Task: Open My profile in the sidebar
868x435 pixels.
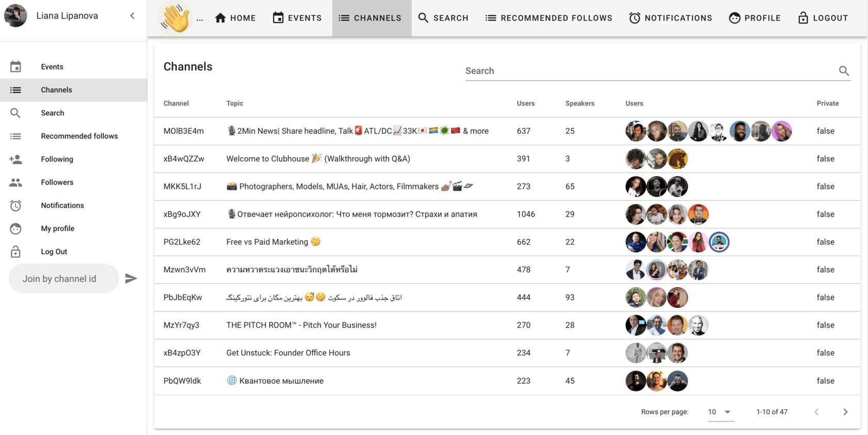Action: point(73,228)
